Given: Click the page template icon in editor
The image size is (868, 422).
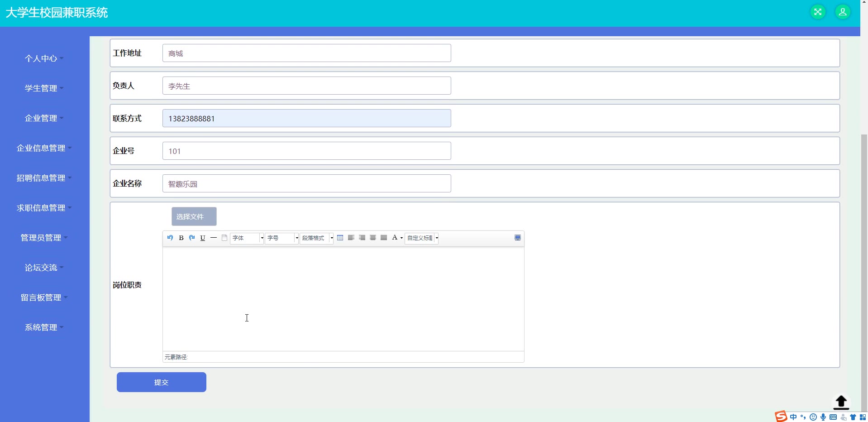Looking at the screenshot, I should tap(224, 238).
